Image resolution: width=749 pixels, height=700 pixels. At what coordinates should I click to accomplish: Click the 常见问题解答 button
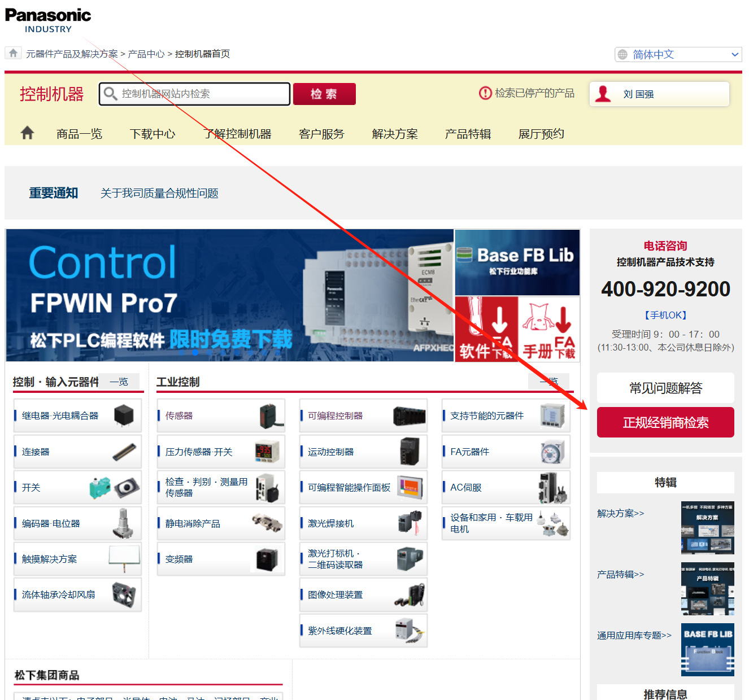point(665,388)
